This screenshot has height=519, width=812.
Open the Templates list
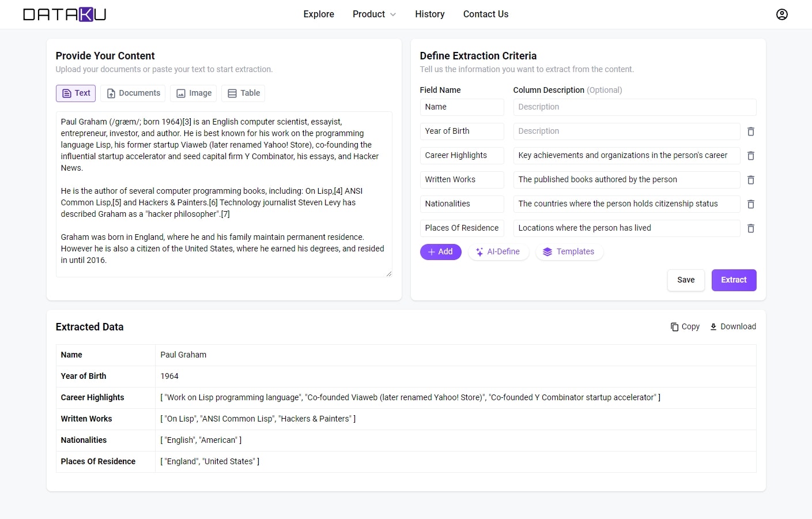[x=569, y=252]
